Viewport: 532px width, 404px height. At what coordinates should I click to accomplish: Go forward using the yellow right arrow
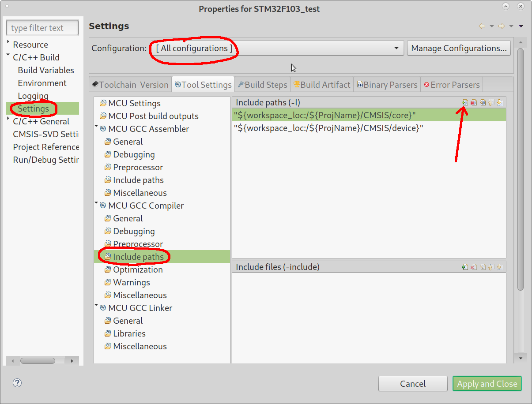tap(502, 26)
